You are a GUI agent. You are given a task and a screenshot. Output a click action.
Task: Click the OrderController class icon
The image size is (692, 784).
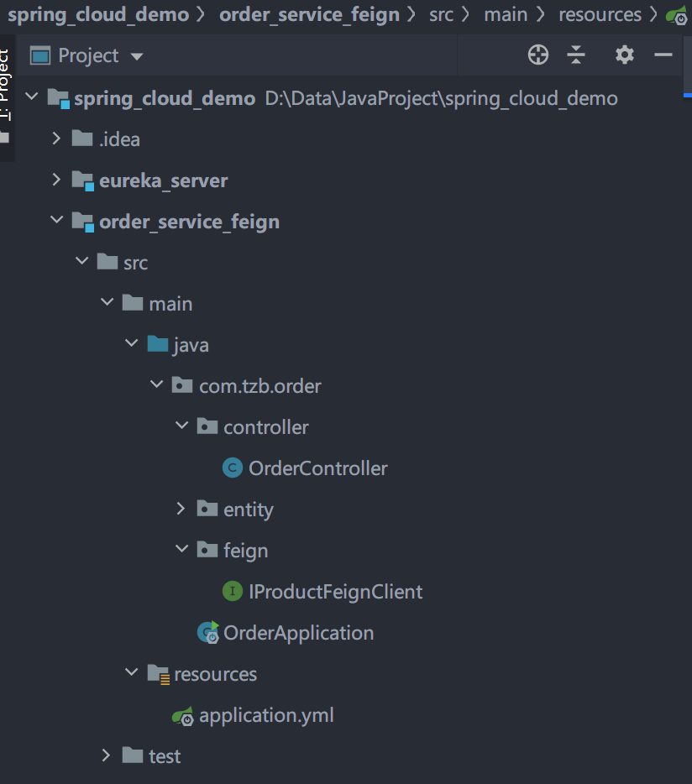click(x=232, y=468)
